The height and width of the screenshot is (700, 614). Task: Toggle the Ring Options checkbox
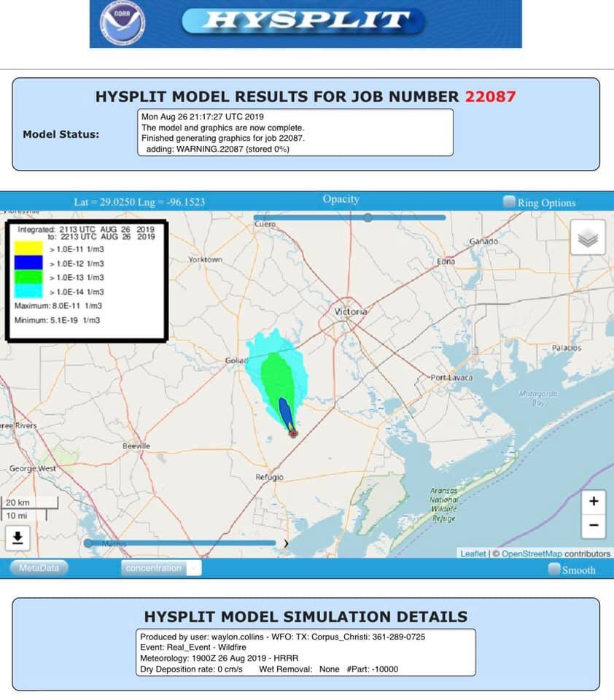click(x=509, y=202)
